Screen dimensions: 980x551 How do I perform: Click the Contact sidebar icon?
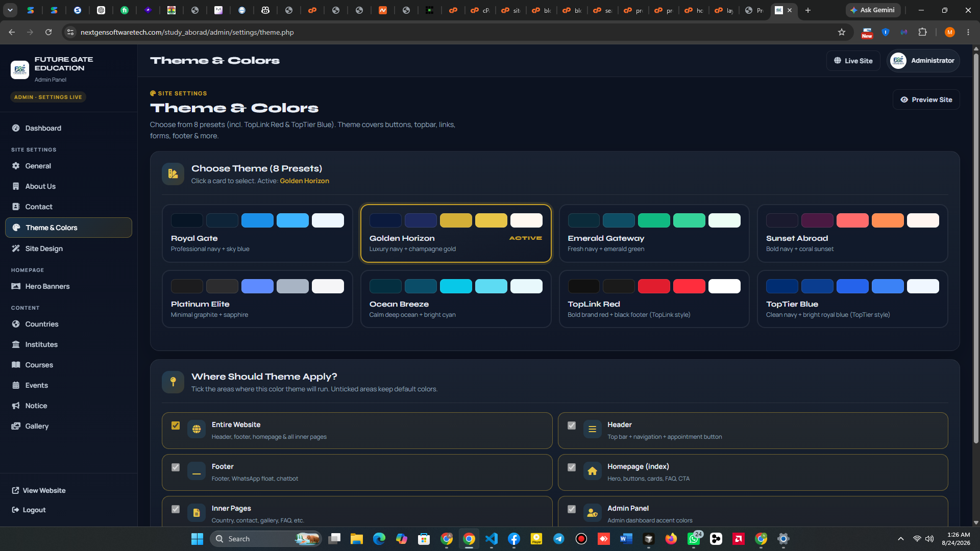click(x=16, y=207)
